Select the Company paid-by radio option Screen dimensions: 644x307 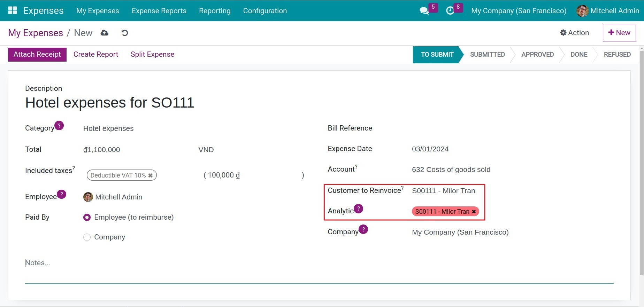click(87, 237)
